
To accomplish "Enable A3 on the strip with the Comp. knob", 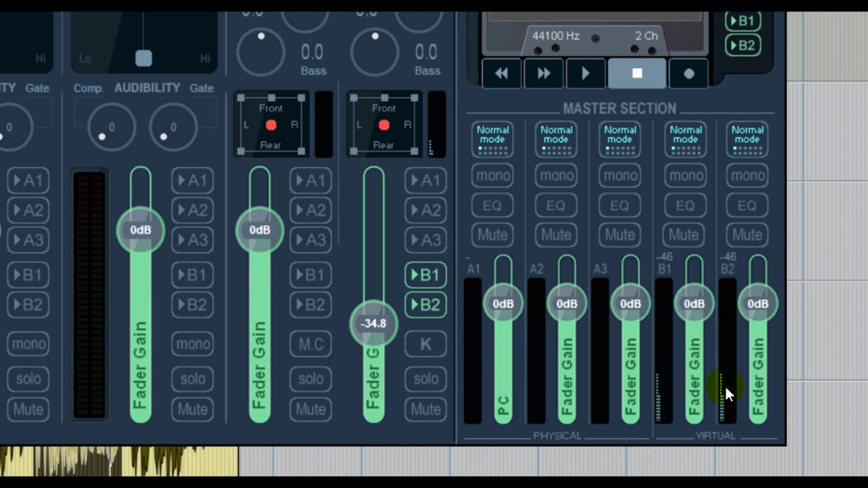I will point(193,240).
